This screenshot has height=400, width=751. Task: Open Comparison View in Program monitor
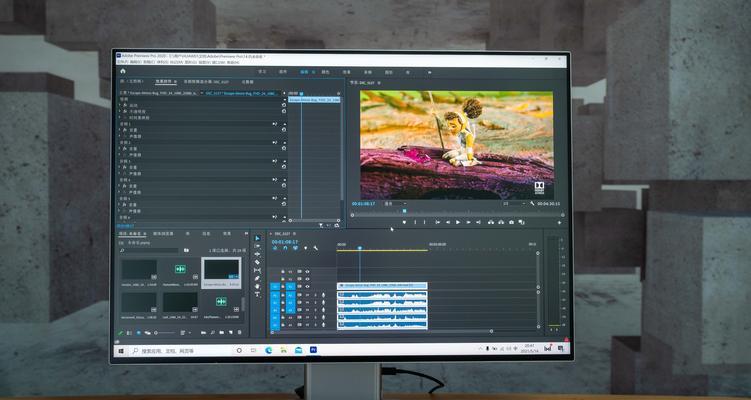[522, 222]
